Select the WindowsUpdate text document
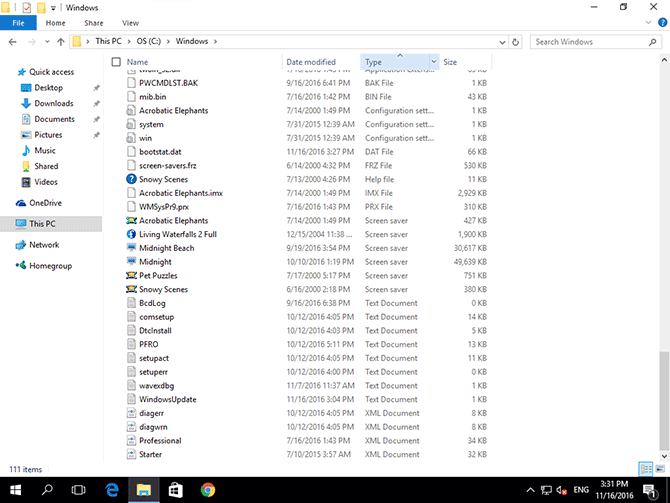Viewport: 670px width, 503px height. point(168,400)
